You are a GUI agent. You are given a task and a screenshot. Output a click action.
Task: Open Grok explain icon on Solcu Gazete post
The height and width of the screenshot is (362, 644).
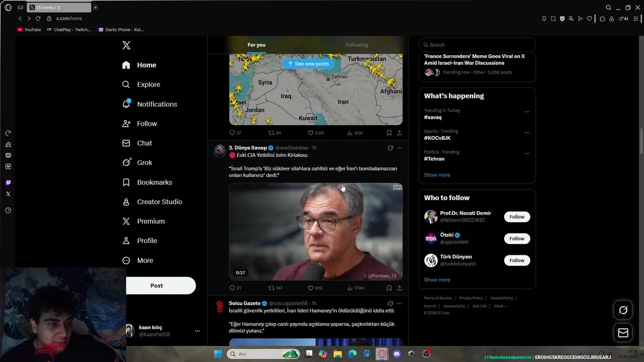pyautogui.click(x=390, y=303)
